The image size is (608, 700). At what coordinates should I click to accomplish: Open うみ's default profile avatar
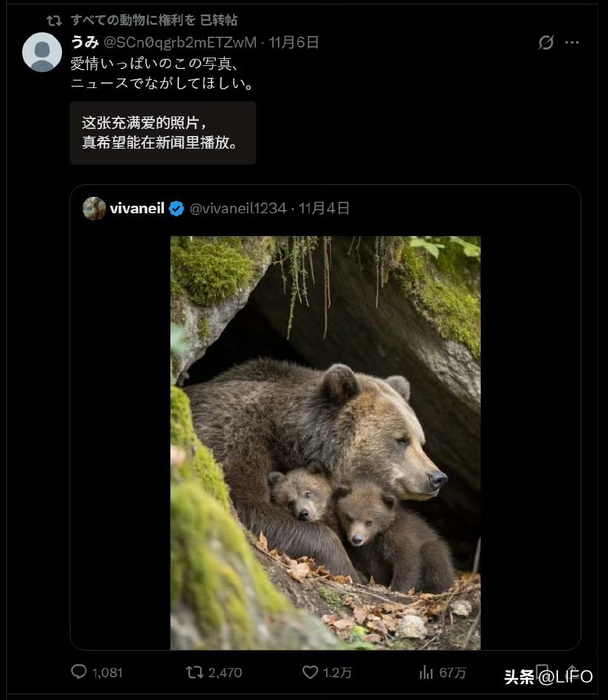click(x=42, y=53)
